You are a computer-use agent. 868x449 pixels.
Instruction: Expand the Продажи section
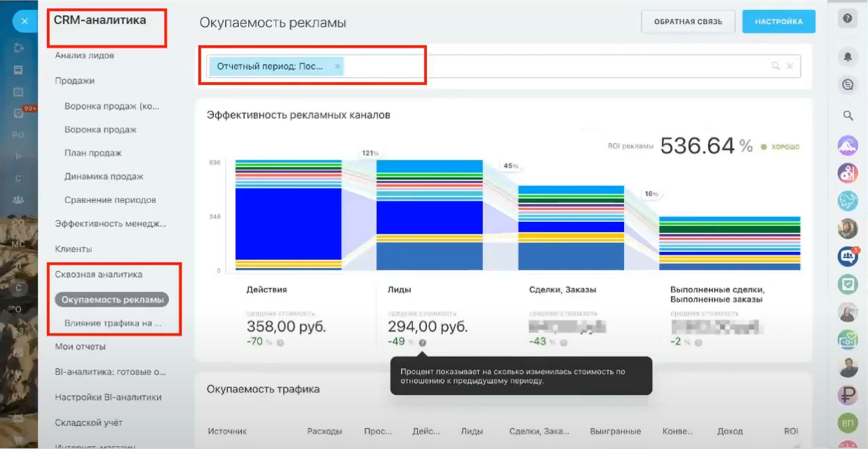75,81
